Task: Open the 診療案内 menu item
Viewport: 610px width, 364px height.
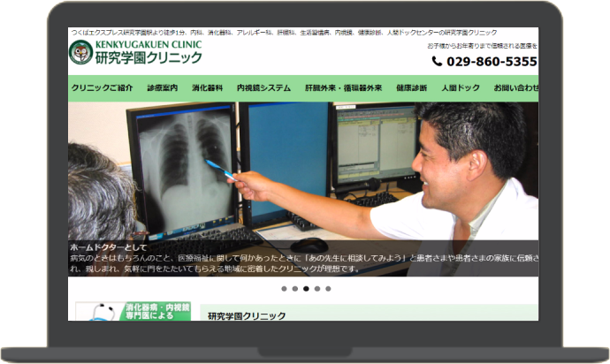Action: [x=163, y=87]
